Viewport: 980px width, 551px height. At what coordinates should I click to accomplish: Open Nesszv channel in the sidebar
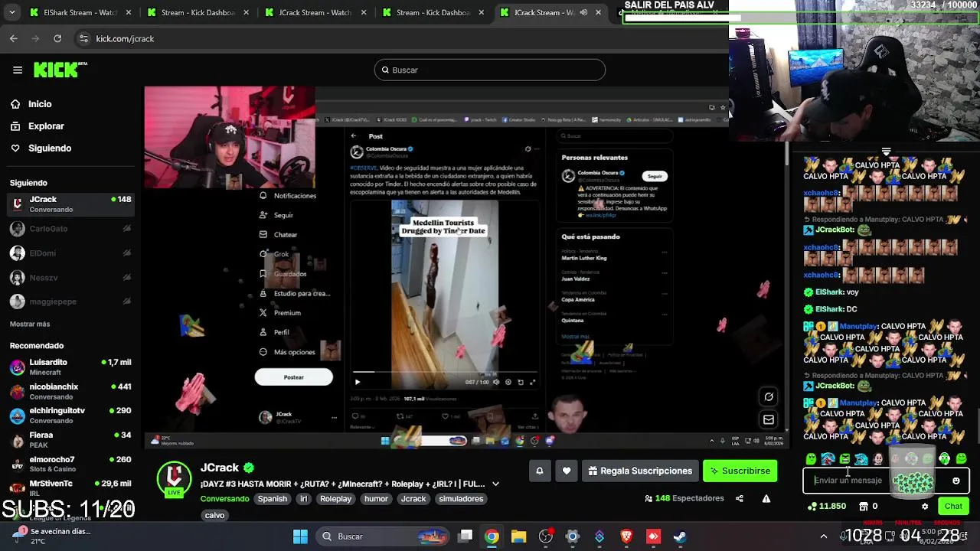tap(70, 277)
